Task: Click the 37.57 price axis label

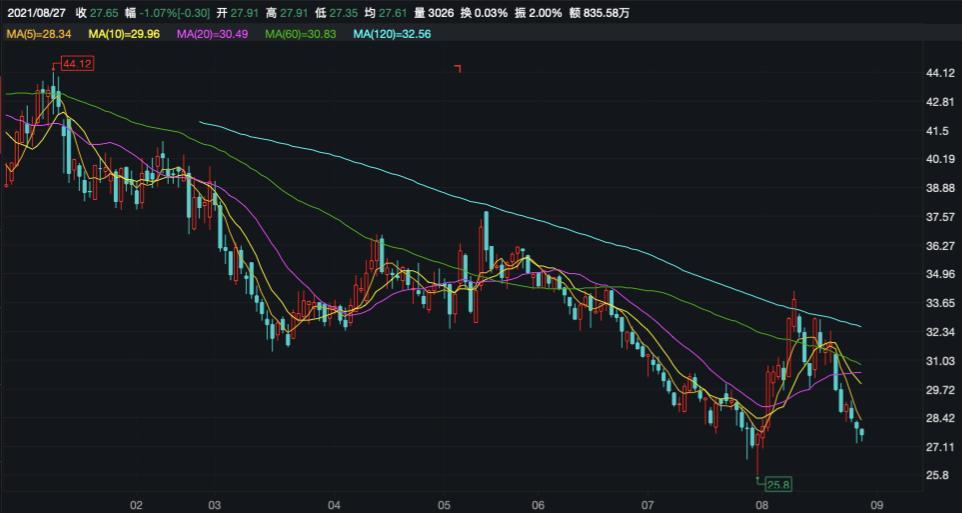Action: [x=939, y=217]
